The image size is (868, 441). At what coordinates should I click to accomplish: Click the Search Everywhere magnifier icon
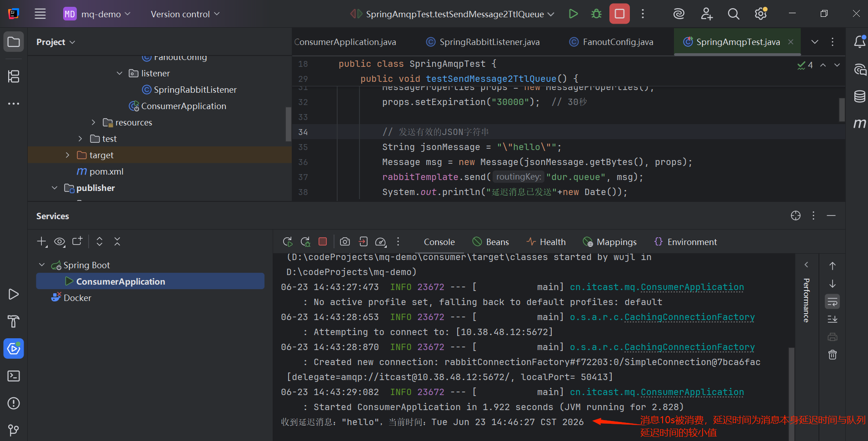(x=733, y=14)
